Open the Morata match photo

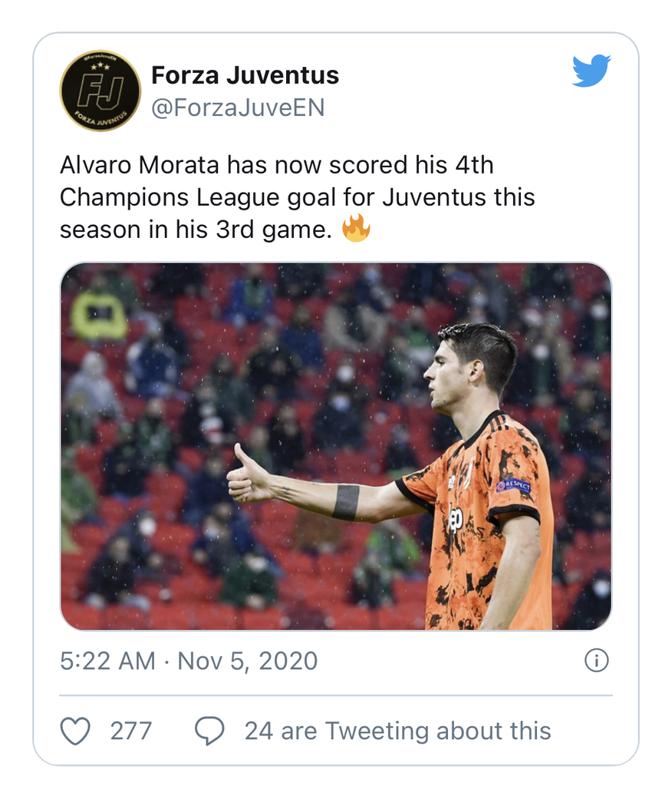[336, 446]
